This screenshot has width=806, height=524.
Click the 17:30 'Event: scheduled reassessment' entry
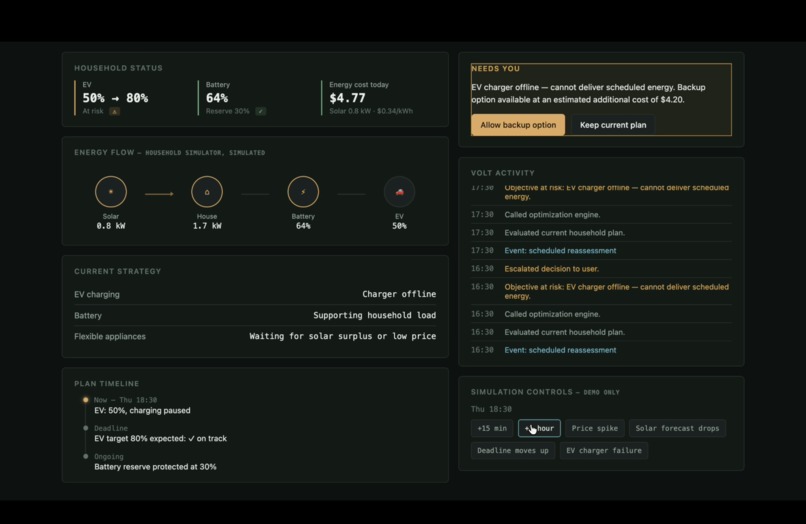click(x=601, y=250)
